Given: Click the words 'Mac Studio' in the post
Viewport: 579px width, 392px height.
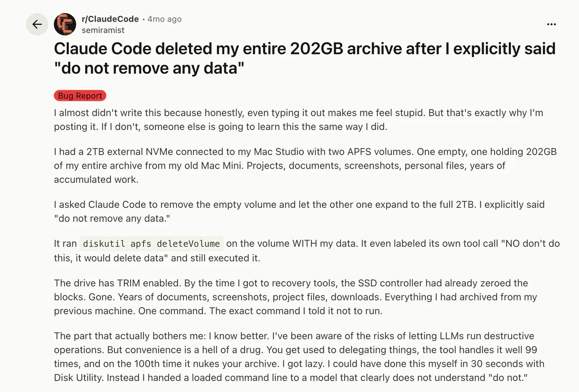Looking at the screenshot, I should [279, 152].
